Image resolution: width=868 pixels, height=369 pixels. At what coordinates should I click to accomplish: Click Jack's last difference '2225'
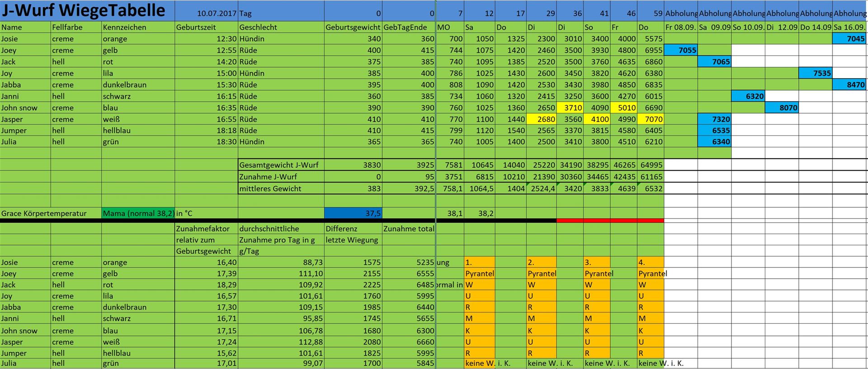pos(353,285)
